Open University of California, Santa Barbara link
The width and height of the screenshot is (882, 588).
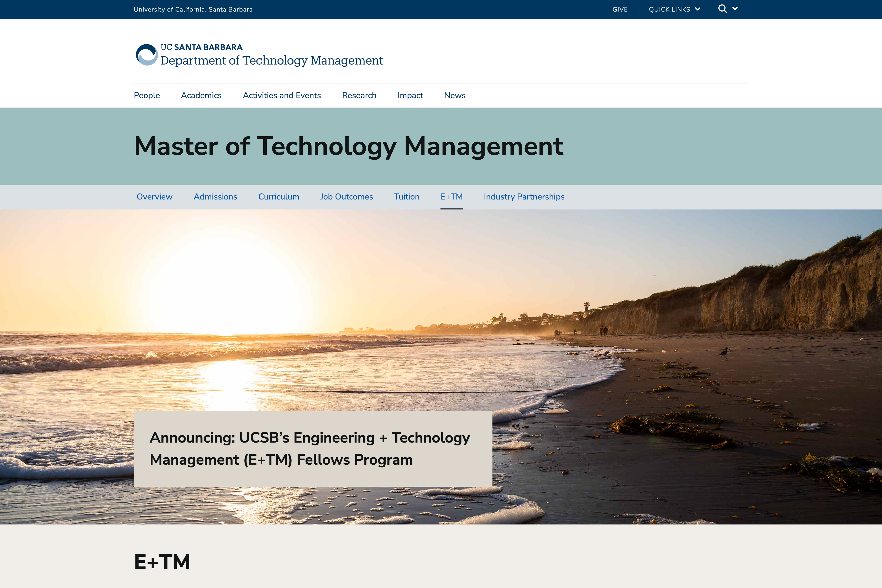pos(193,9)
